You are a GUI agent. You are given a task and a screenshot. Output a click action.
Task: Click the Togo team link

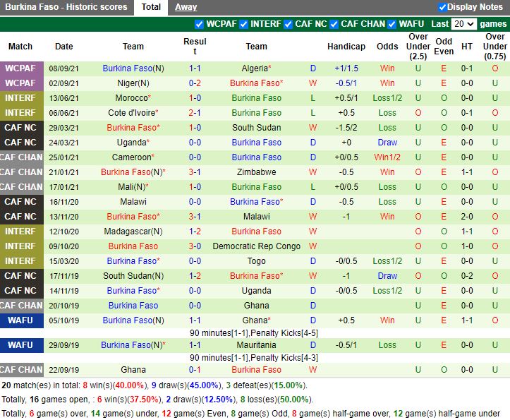tap(256, 261)
